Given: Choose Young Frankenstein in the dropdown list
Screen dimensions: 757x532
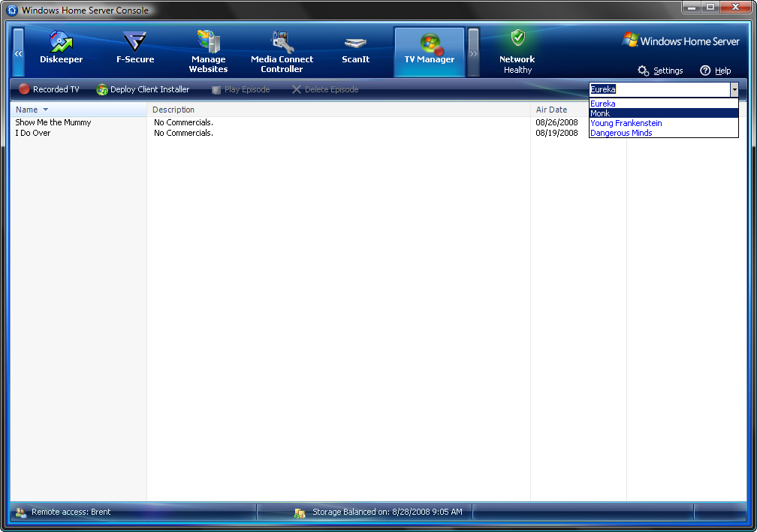Looking at the screenshot, I should pos(664,123).
